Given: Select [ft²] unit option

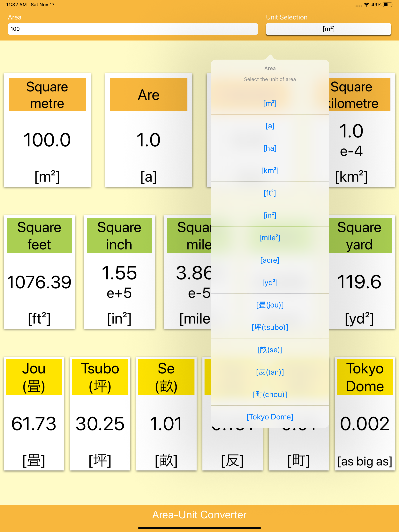Looking at the screenshot, I should (x=270, y=193).
